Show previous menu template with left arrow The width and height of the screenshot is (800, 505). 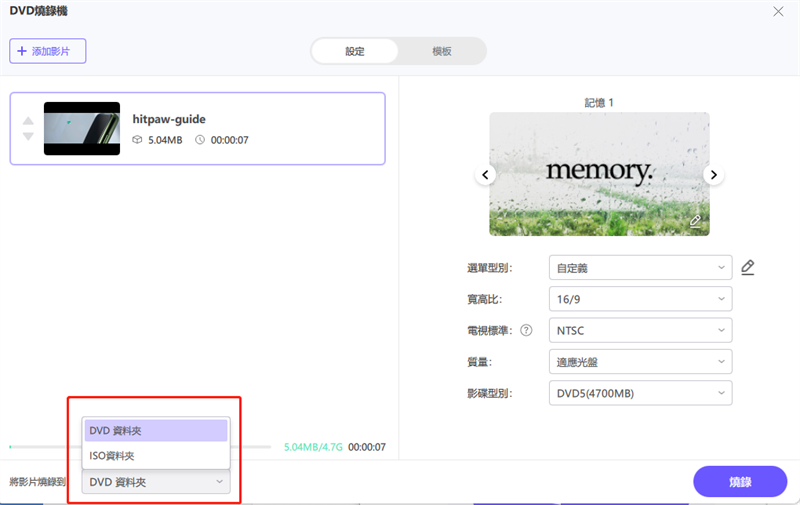(485, 175)
